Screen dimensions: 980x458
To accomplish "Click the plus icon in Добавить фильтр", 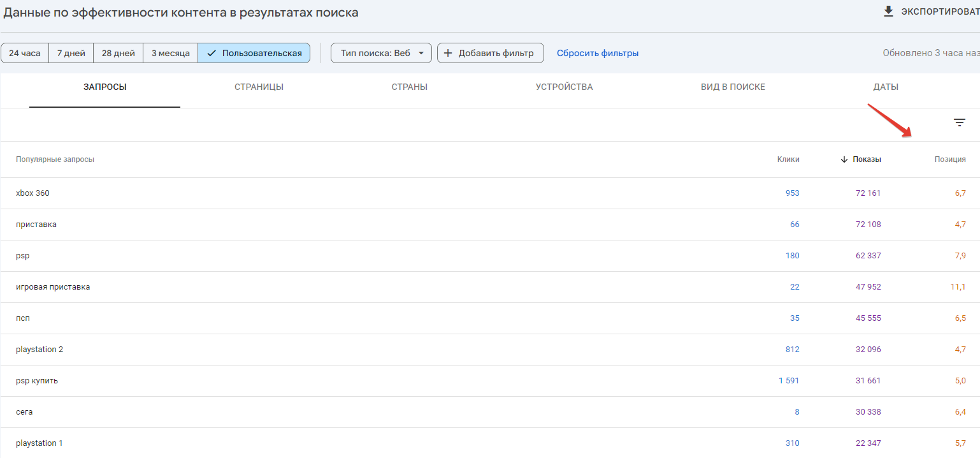I will coord(448,53).
